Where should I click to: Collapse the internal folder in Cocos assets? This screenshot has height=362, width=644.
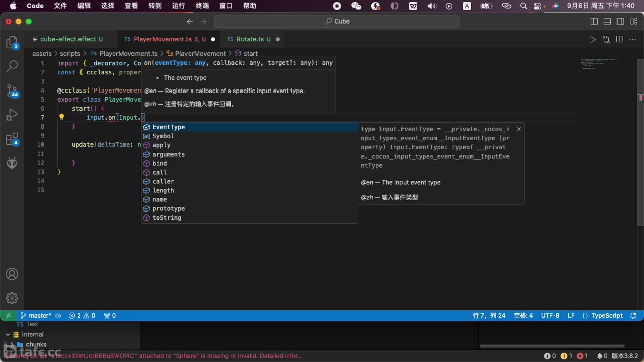point(8,334)
